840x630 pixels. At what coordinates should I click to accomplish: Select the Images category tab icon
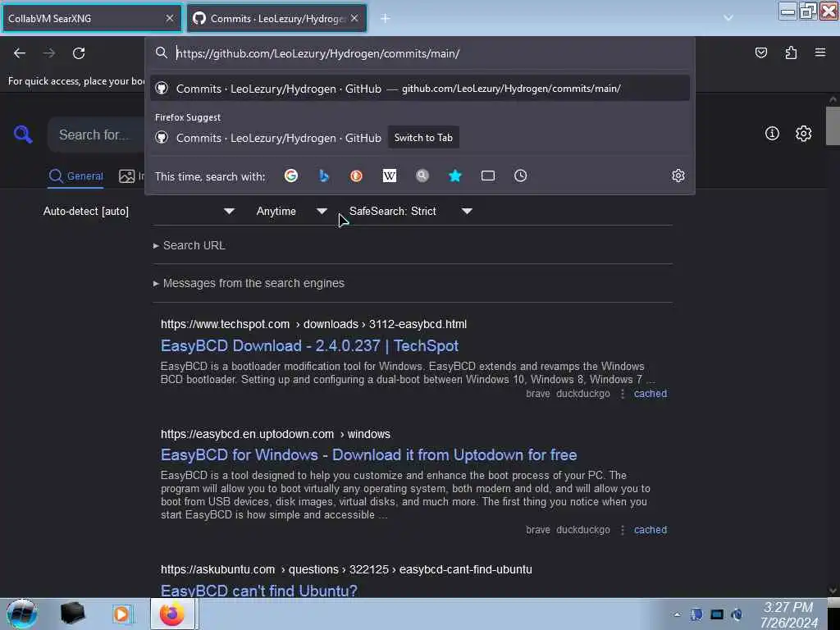click(x=127, y=176)
